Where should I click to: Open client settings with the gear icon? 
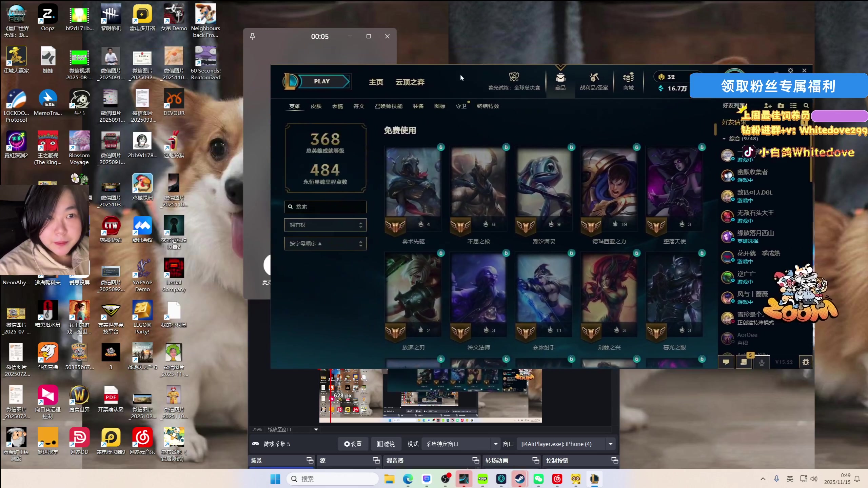[x=790, y=70]
